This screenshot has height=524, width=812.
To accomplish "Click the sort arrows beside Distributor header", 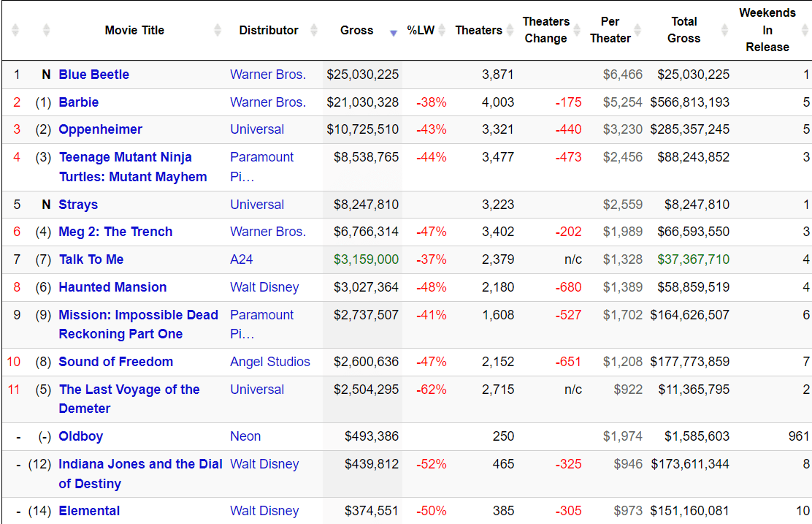I will click(x=314, y=30).
